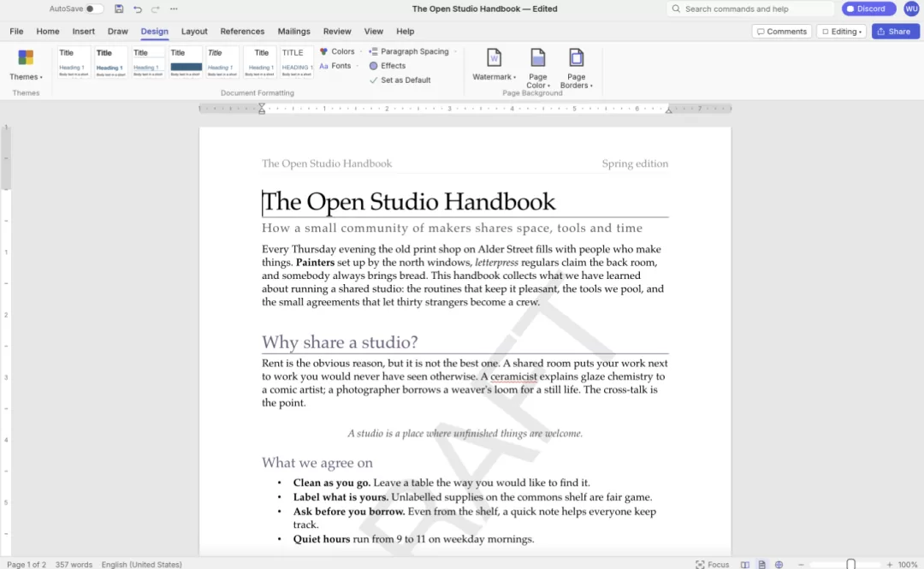The height and width of the screenshot is (569, 924).
Task: Switch to Web Layout view icon
Action: [779, 564]
